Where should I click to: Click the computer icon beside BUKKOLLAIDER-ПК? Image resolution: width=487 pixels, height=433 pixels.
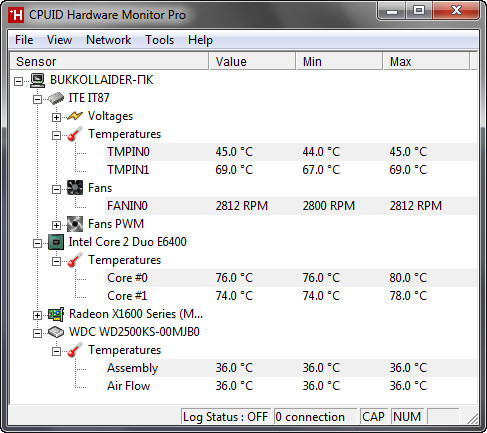coord(38,80)
